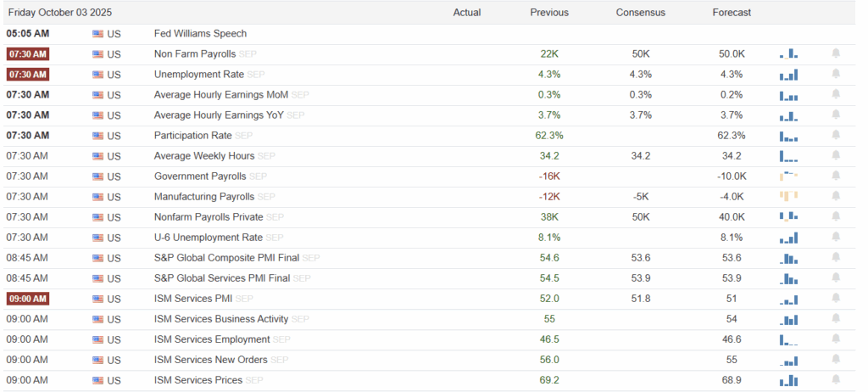The height and width of the screenshot is (392, 868).
Task: Toggle alert bell for Unemployment Rate
Action: point(836,74)
